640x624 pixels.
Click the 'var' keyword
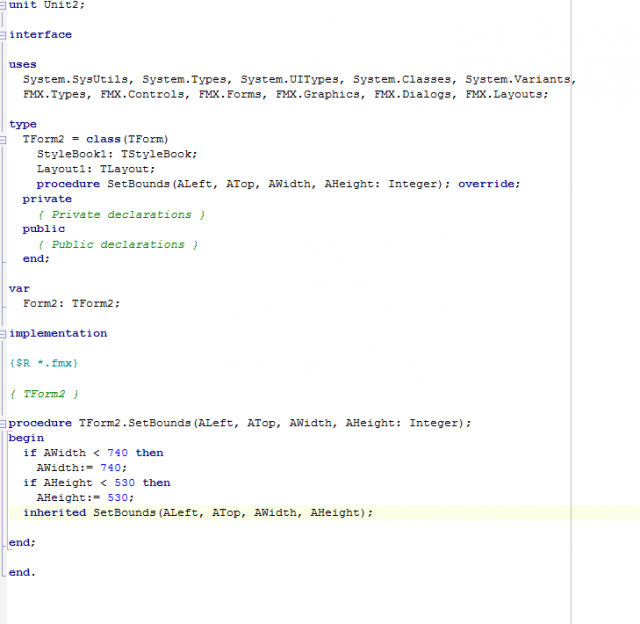click(19, 289)
